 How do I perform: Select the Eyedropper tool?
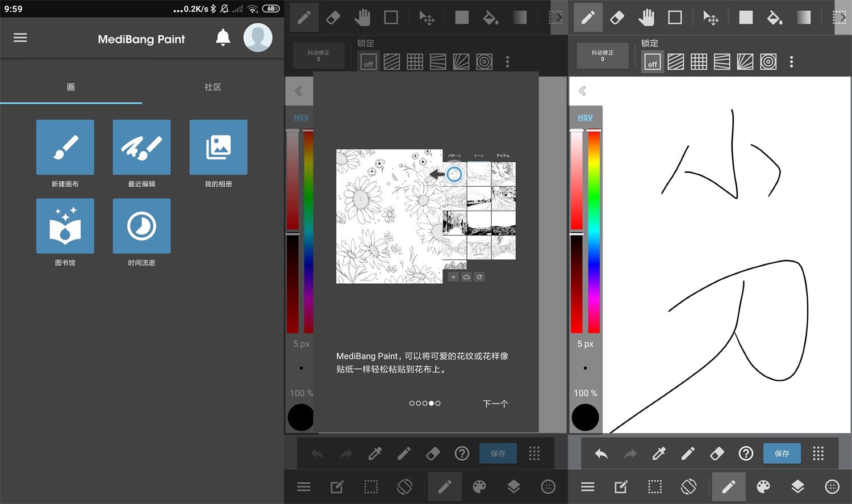pyautogui.click(x=658, y=453)
